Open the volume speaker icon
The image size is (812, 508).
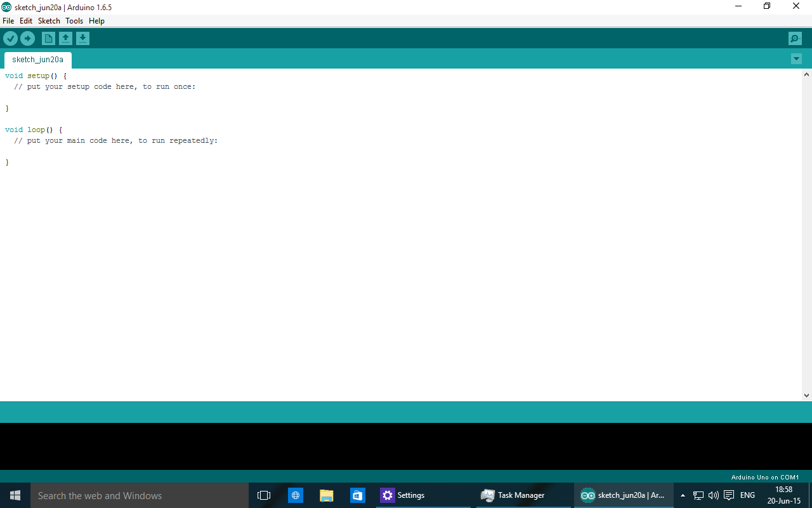713,495
